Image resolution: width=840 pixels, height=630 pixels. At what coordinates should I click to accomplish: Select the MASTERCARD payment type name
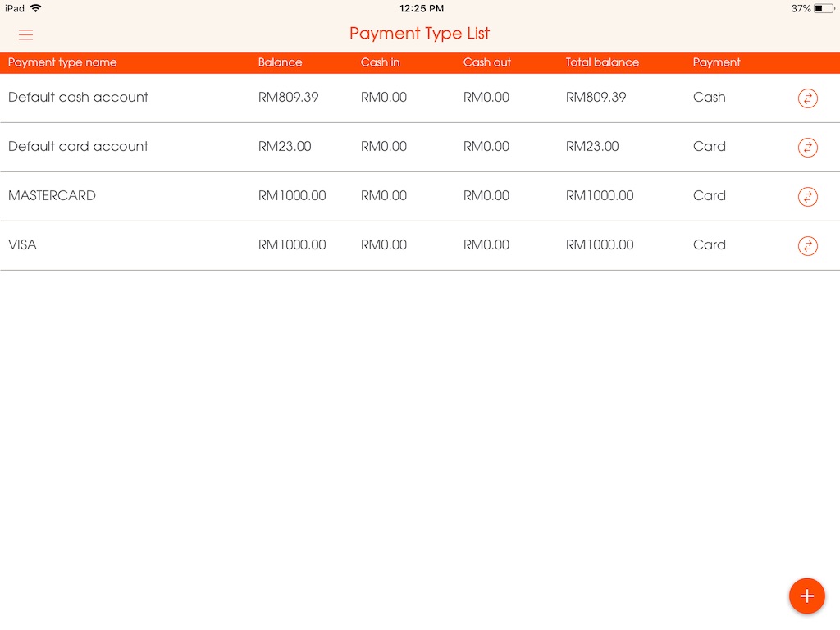(x=52, y=195)
